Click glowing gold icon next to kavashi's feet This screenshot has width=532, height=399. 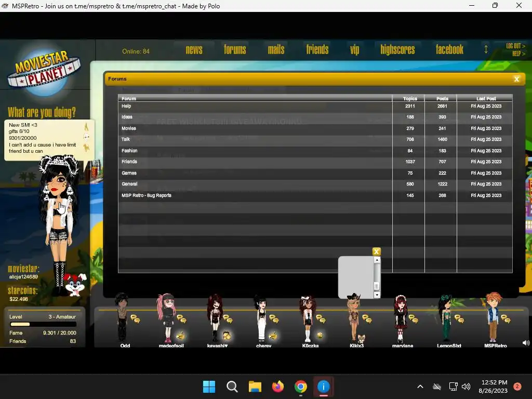(227, 336)
